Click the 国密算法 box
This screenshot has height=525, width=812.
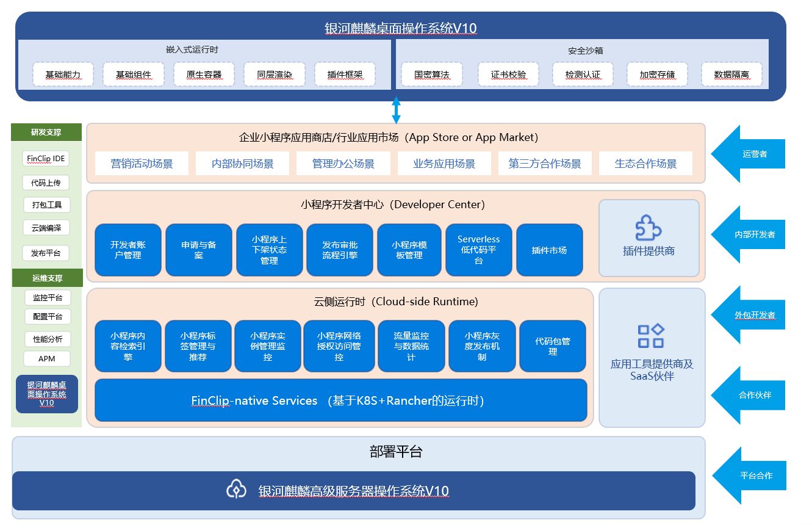[431, 75]
